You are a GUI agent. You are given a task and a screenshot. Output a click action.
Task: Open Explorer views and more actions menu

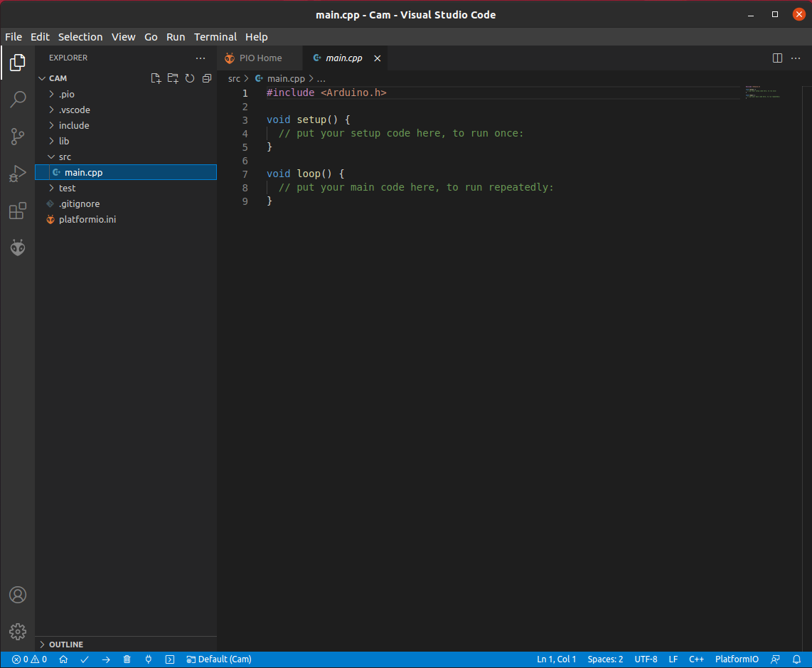(x=201, y=58)
